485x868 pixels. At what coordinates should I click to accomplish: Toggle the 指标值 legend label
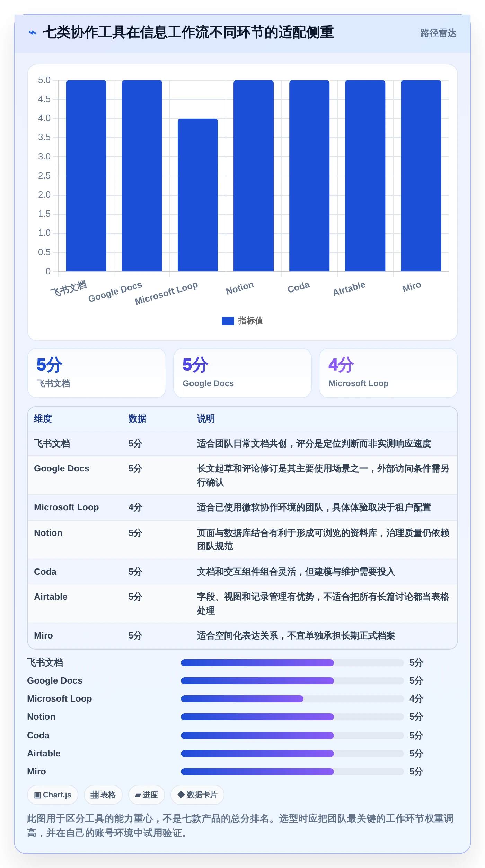tap(250, 321)
